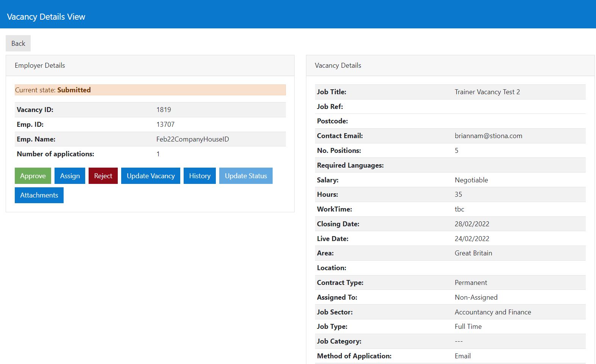Click the Emp. Name: label

click(x=36, y=139)
